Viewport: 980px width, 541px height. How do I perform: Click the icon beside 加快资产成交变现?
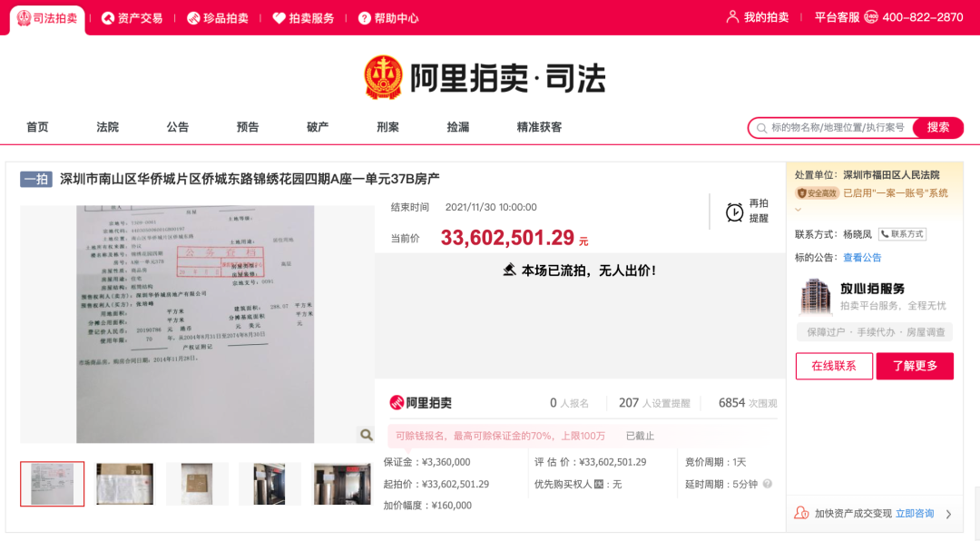[801, 513]
